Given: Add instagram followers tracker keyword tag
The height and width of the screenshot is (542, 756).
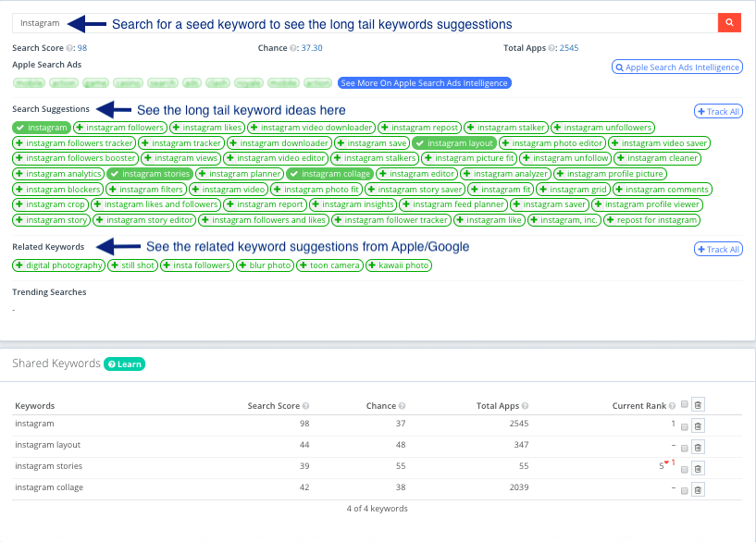Looking at the screenshot, I should 74,143.
